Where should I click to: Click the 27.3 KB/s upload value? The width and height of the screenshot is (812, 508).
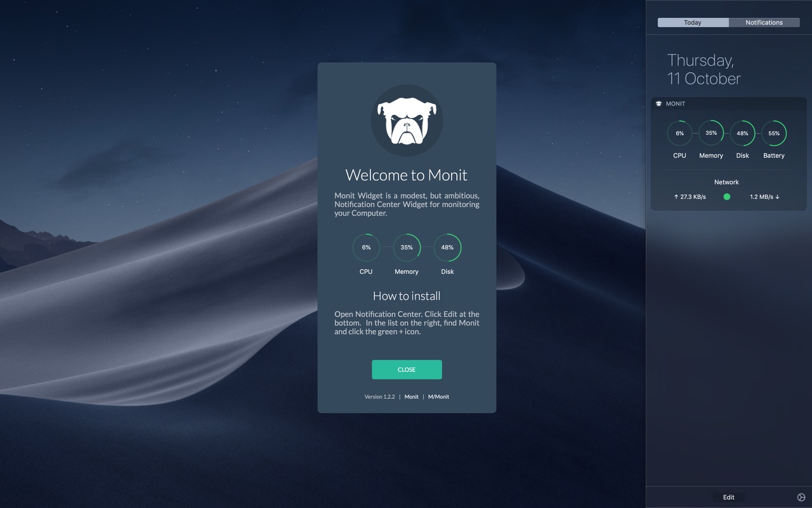tap(693, 197)
